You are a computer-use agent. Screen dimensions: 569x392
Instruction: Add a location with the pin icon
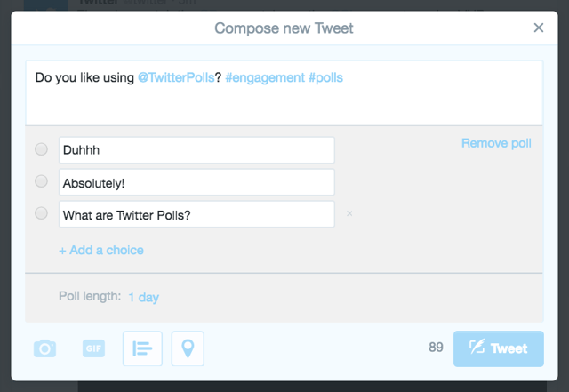click(x=188, y=348)
